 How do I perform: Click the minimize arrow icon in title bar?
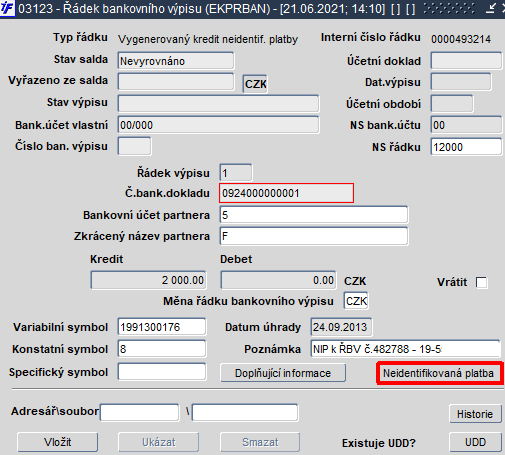coord(491,8)
